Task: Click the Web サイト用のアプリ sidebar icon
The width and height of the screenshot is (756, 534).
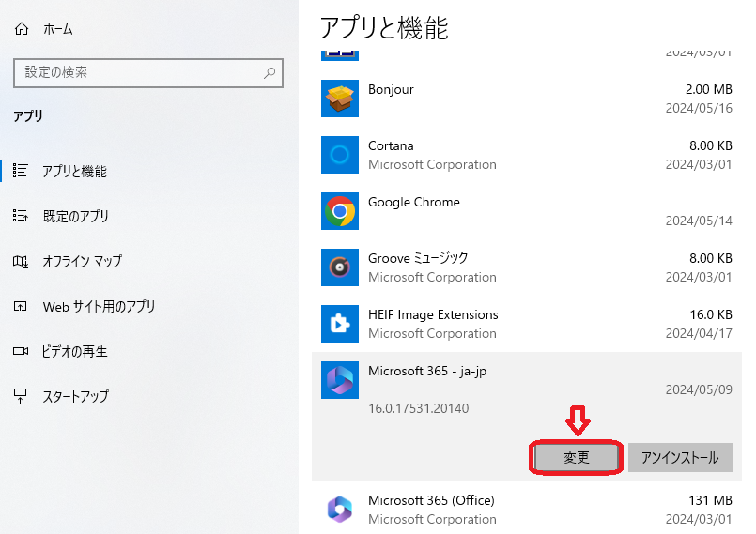Action: 21,306
